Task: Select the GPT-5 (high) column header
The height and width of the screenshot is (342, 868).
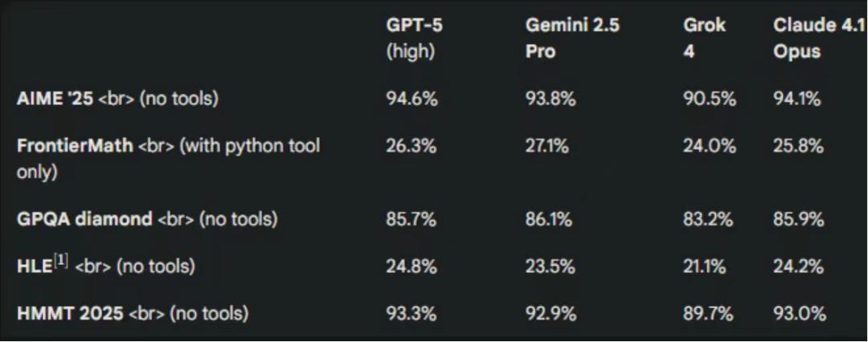Action: point(414,38)
